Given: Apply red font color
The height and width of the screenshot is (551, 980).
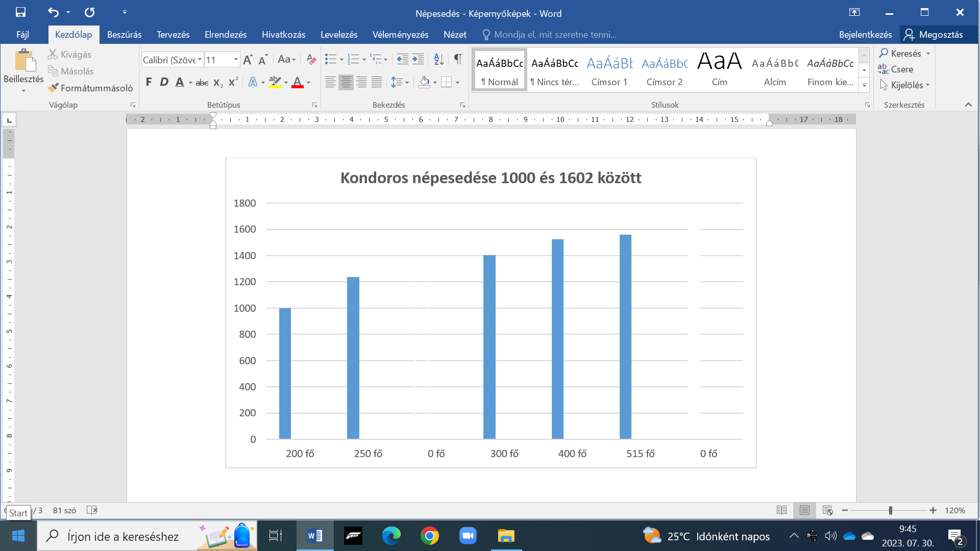Looking at the screenshot, I should 298,82.
